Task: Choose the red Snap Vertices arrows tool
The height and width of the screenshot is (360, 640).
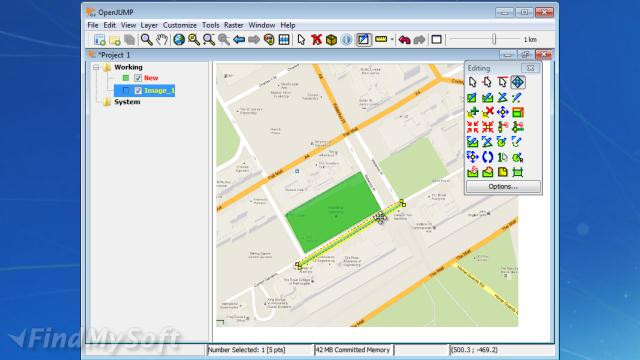Action: [473, 127]
